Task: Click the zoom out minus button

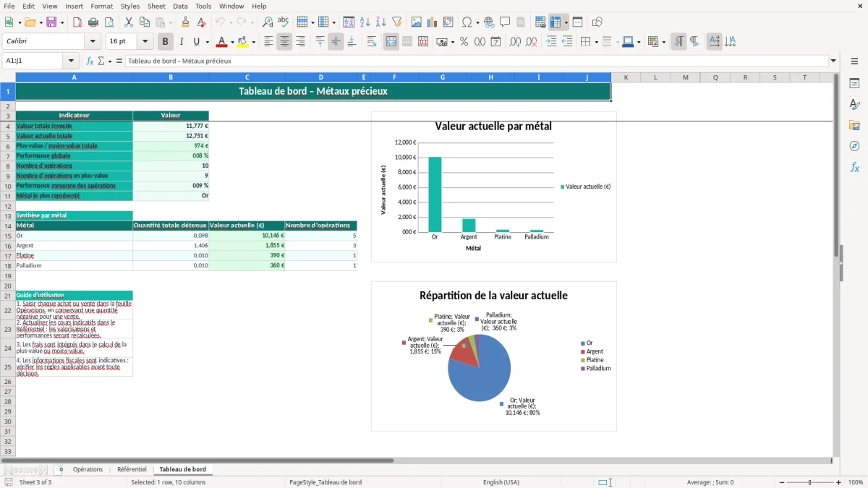Action: (781, 482)
